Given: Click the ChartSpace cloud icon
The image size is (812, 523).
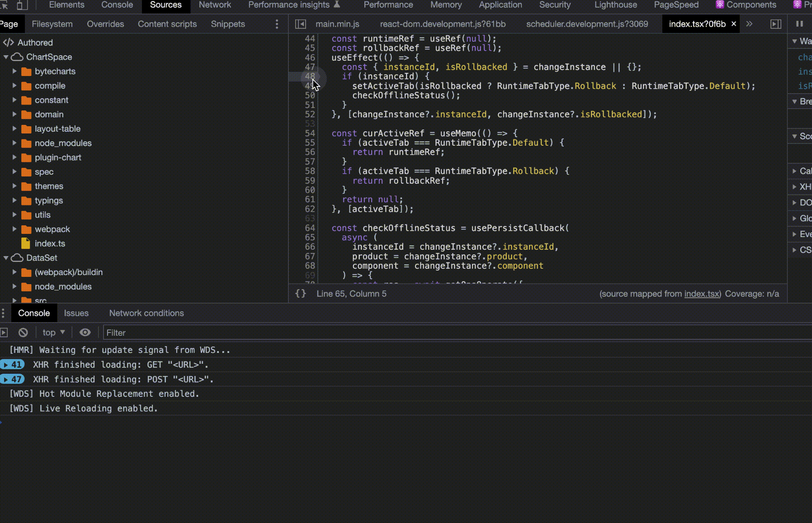Looking at the screenshot, I should (x=17, y=57).
